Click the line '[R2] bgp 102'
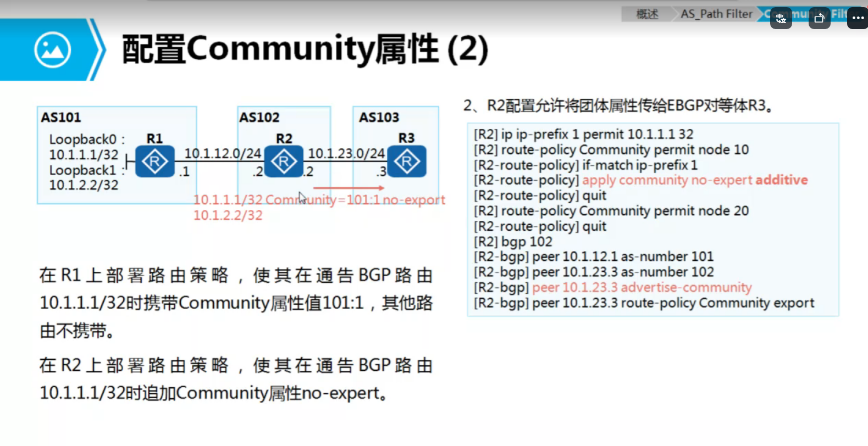Image resolution: width=868 pixels, height=446 pixels. click(x=513, y=242)
